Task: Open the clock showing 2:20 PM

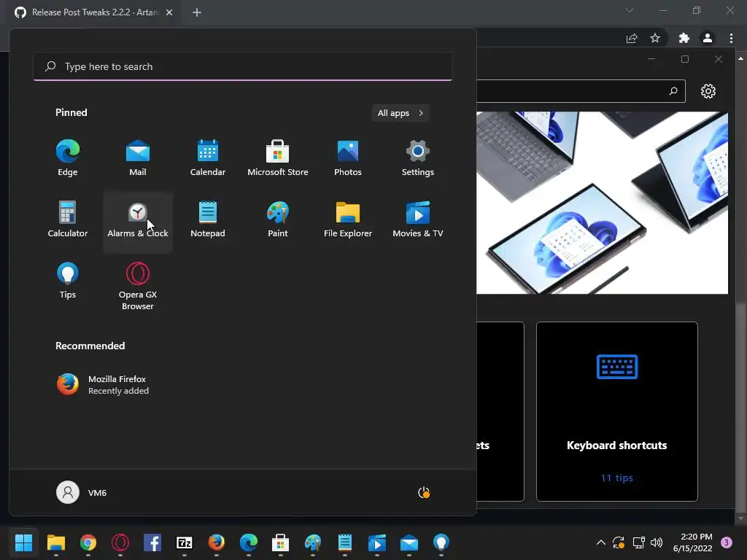Action: click(x=693, y=542)
